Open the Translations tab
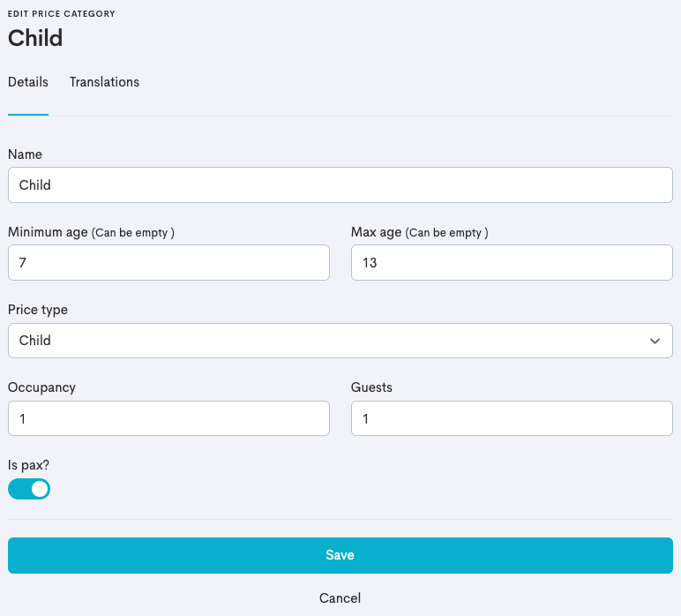 pos(104,82)
